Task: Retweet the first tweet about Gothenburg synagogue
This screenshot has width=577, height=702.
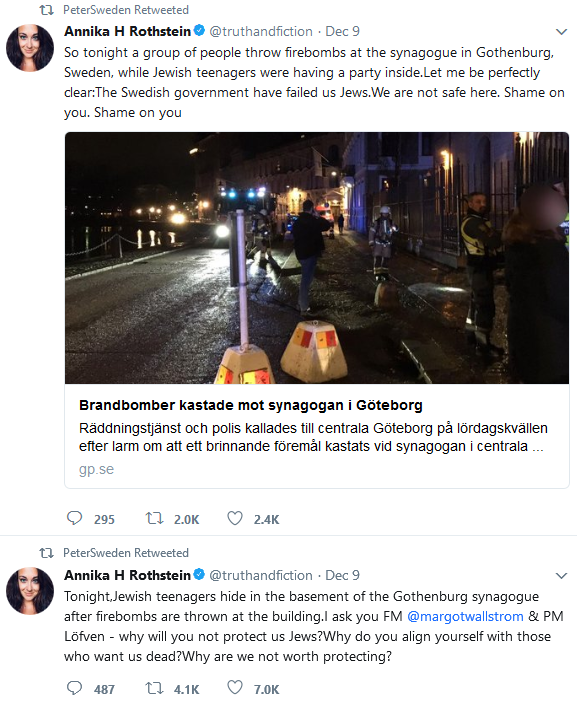Action: pyautogui.click(x=154, y=518)
